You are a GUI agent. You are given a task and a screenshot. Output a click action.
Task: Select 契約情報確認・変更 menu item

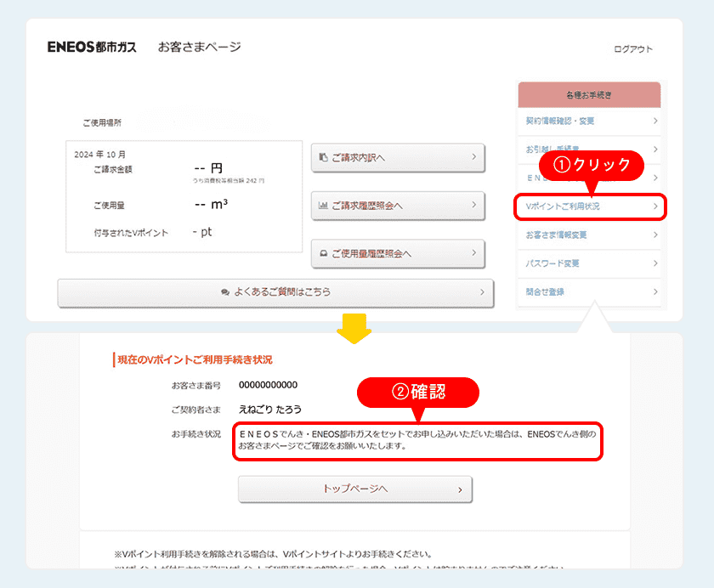tap(589, 121)
